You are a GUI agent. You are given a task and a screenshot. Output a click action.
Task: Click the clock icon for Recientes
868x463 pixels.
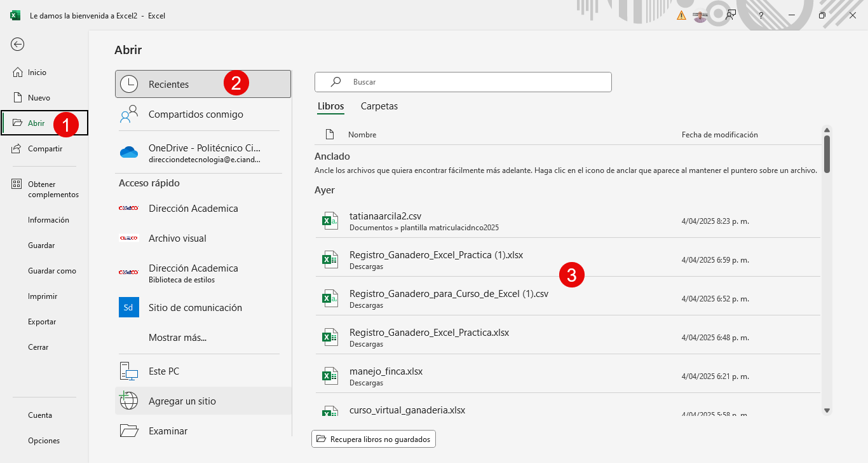point(129,84)
